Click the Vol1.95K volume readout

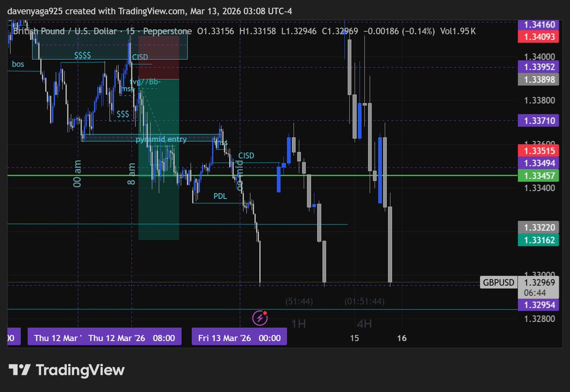[459, 31]
